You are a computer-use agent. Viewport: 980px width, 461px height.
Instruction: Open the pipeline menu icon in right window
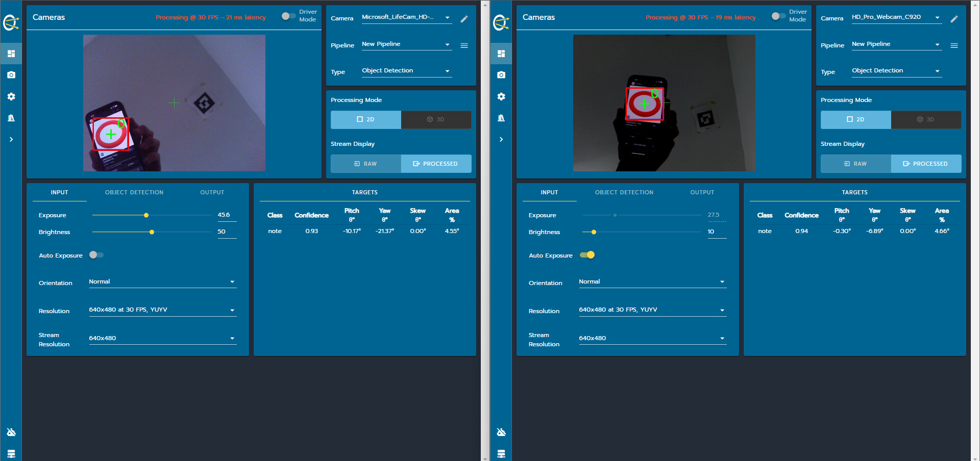click(x=954, y=45)
